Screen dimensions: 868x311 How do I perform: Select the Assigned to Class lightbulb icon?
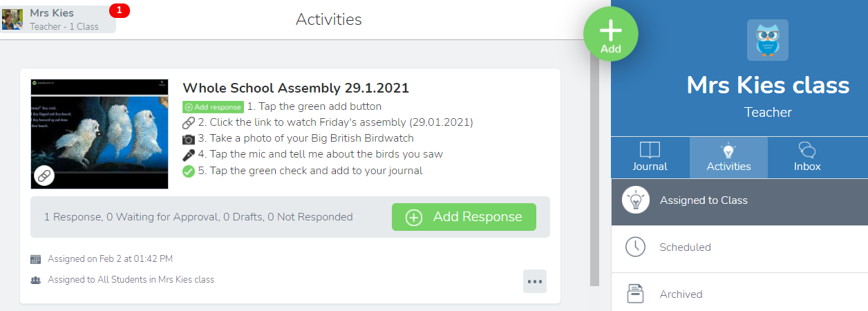pyautogui.click(x=635, y=200)
